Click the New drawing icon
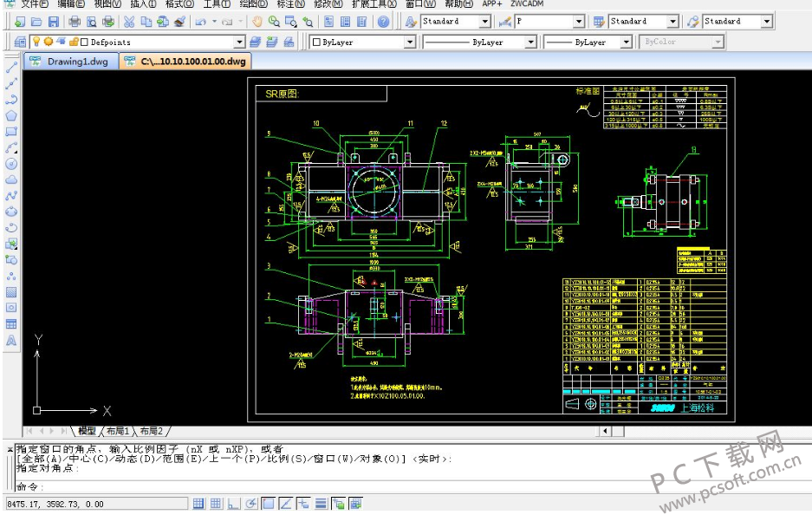This screenshot has height=515, width=812. click(20, 22)
